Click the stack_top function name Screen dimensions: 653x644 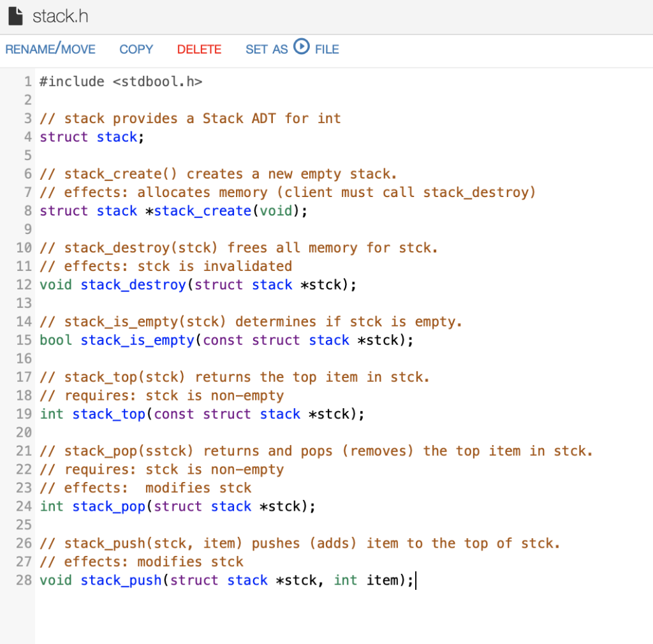click(109, 414)
